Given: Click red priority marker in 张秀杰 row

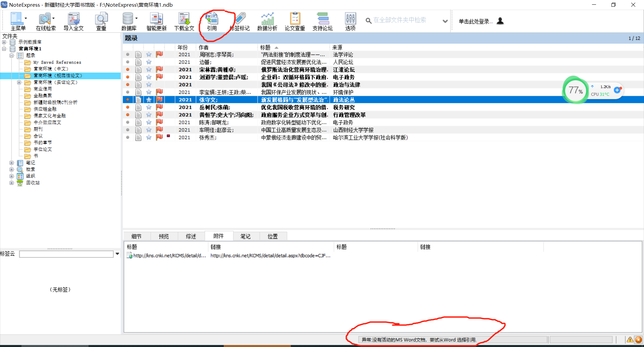Looking at the screenshot, I should [168, 136].
